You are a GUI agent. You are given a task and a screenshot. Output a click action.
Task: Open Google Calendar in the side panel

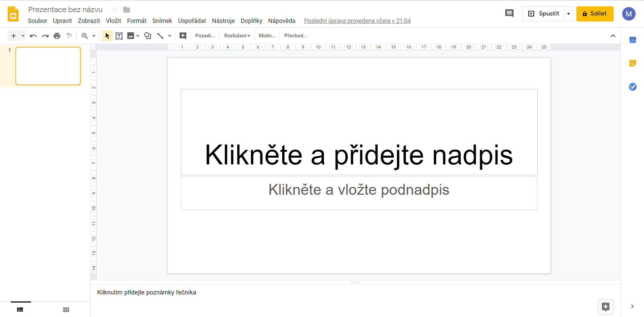[633, 39]
